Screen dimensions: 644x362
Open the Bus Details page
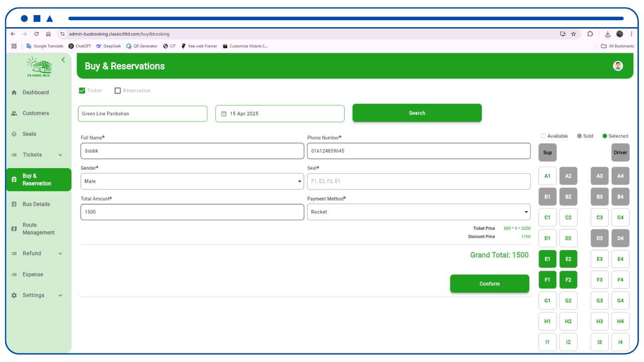pyautogui.click(x=36, y=204)
